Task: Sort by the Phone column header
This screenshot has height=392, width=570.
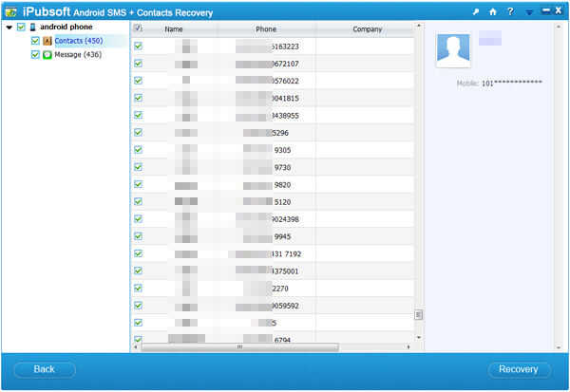Action: pyautogui.click(x=266, y=29)
